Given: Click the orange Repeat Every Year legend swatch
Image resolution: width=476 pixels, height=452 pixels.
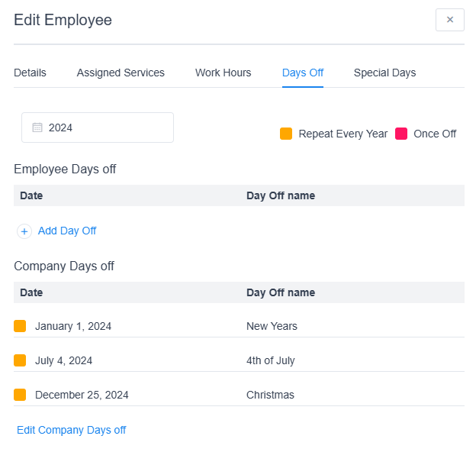Looking at the screenshot, I should click(286, 134).
